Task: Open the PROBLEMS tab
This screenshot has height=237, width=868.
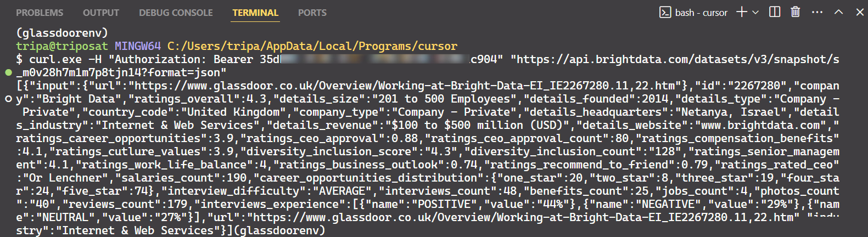Action: [40, 13]
